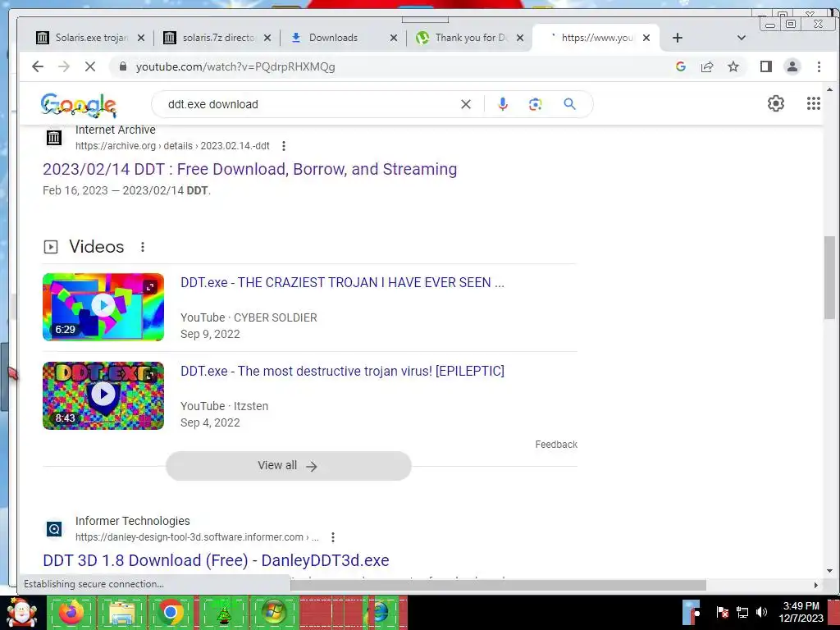This screenshot has height=630, width=840.
Task: Submit search with magnifier icon
Action: pos(569,104)
